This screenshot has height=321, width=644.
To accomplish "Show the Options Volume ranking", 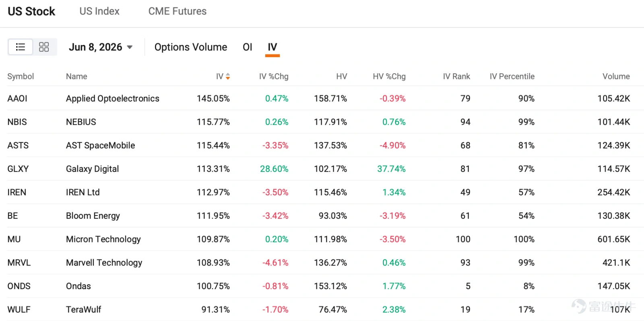I will 191,47.
